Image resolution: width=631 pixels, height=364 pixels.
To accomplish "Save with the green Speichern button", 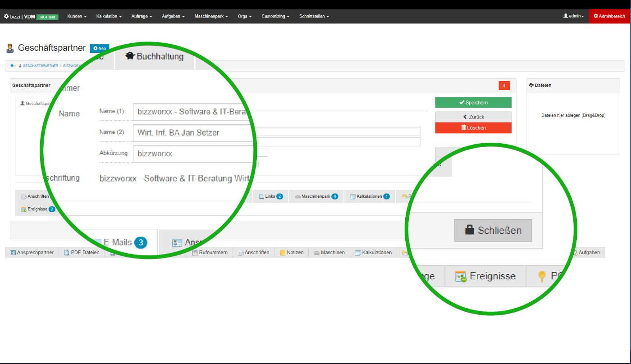I will 473,103.
